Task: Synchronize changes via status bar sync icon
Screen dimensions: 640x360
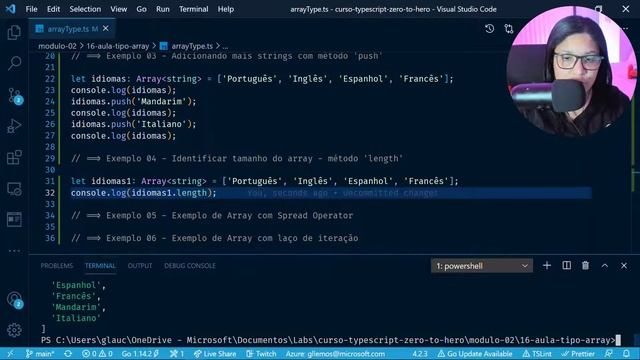Action: (68, 354)
